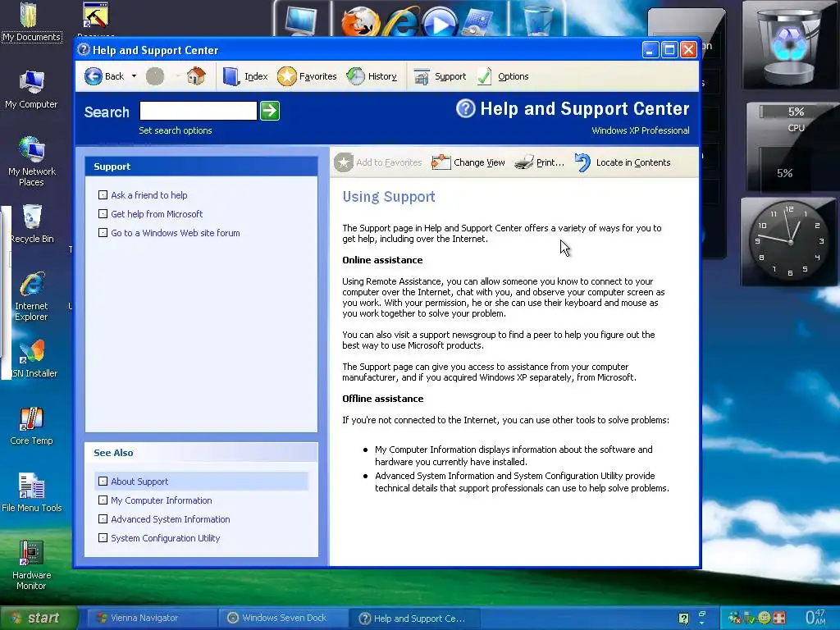Click the taskbar clock

click(815, 617)
